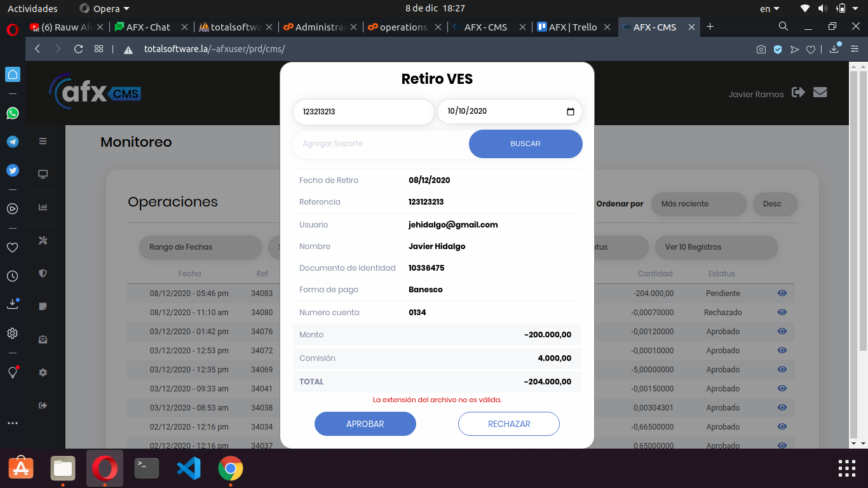Screen dimensions: 868x488
Task: Open the Rango de Fechas filter
Action: tap(200, 247)
